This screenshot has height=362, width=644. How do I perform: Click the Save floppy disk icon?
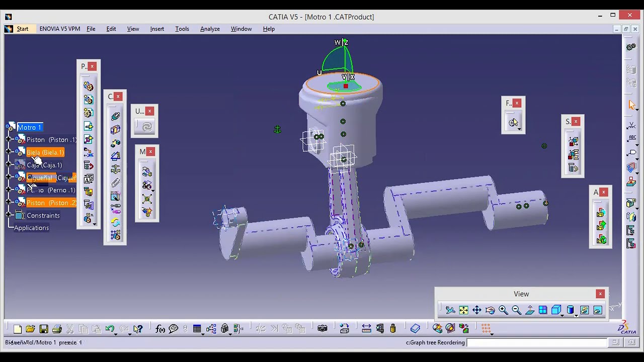click(x=44, y=329)
